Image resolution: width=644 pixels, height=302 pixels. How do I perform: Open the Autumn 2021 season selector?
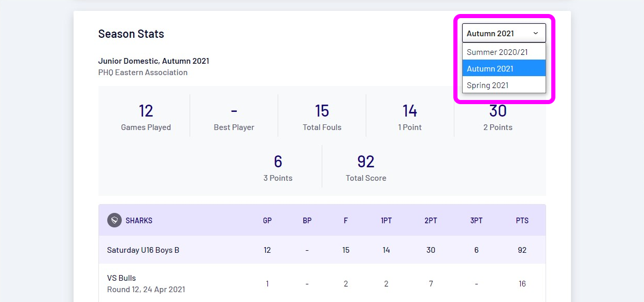point(504,33)
